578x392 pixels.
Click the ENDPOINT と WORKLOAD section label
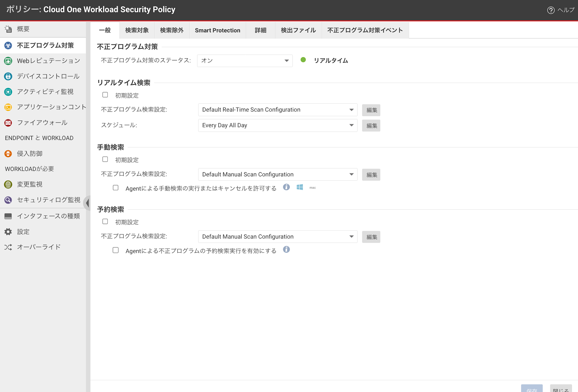(39, 138)
